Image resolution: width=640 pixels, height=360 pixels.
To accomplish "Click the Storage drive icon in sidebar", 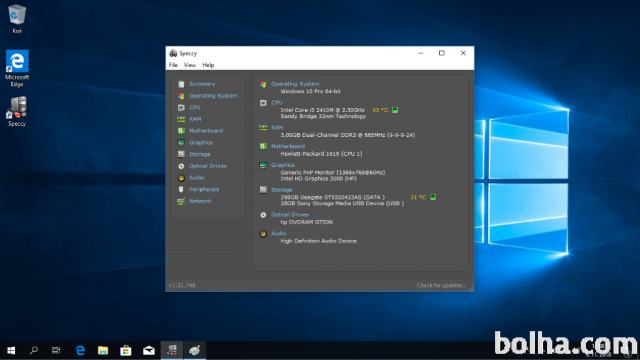I will click(181, 154).
